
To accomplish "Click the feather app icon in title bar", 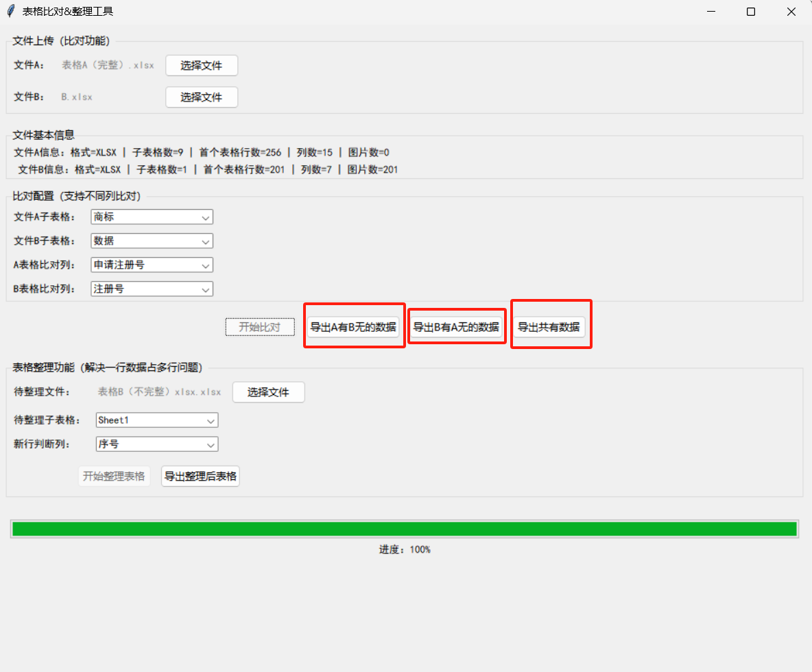I will point(11,11).
